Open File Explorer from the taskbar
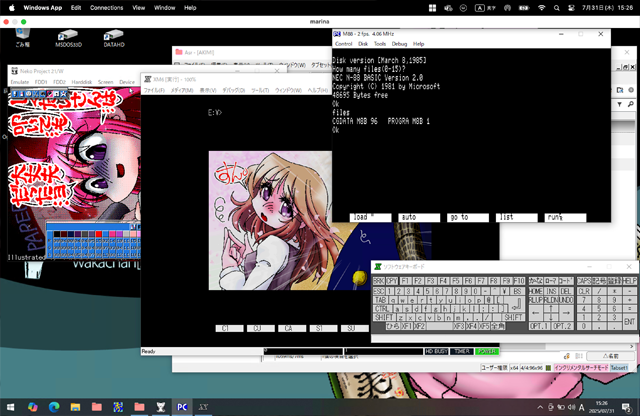 pyautogui.click(x=75, y=407)
